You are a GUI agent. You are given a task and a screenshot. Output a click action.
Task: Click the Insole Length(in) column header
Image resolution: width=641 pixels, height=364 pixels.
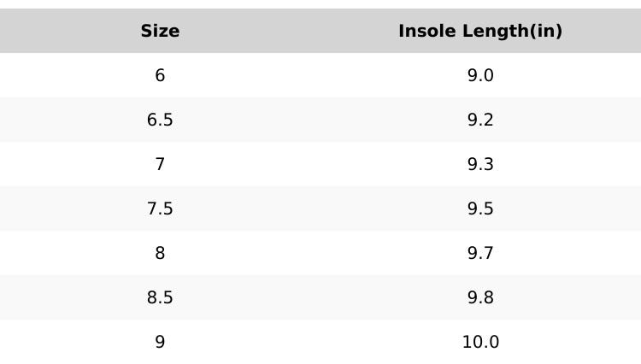pyautogui.click(x=480, y=32)
